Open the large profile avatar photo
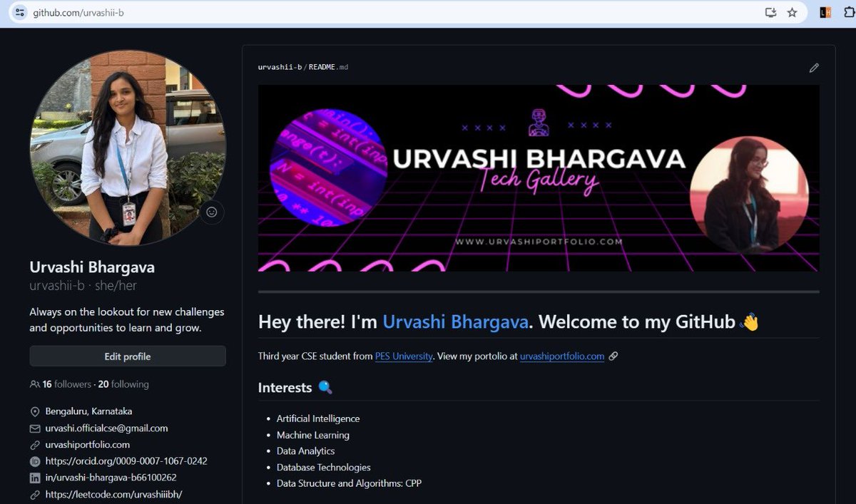This screenshot has width=856, height=504. coord(128,148)
